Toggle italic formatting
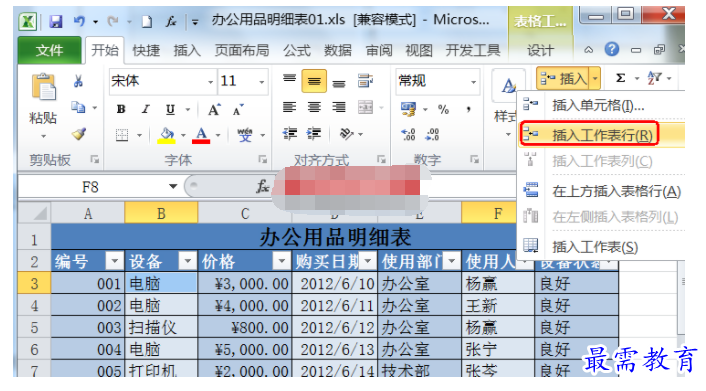 coord(145,109)
